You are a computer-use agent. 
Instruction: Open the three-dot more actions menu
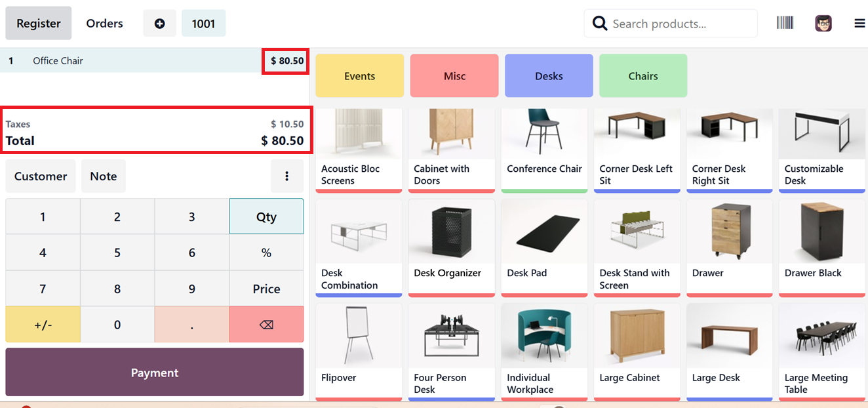pyautogui.click(x=286, y=176)
